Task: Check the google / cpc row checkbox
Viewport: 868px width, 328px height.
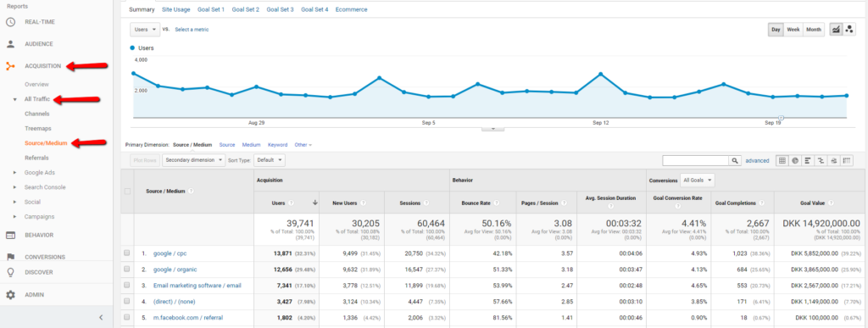Action: (x=127, y=253)
